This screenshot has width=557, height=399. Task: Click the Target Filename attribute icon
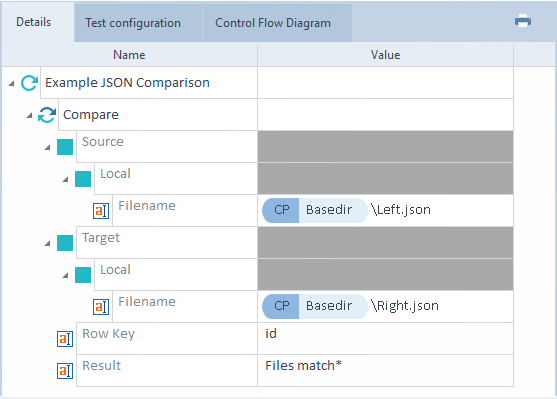[x=101, y=307]
